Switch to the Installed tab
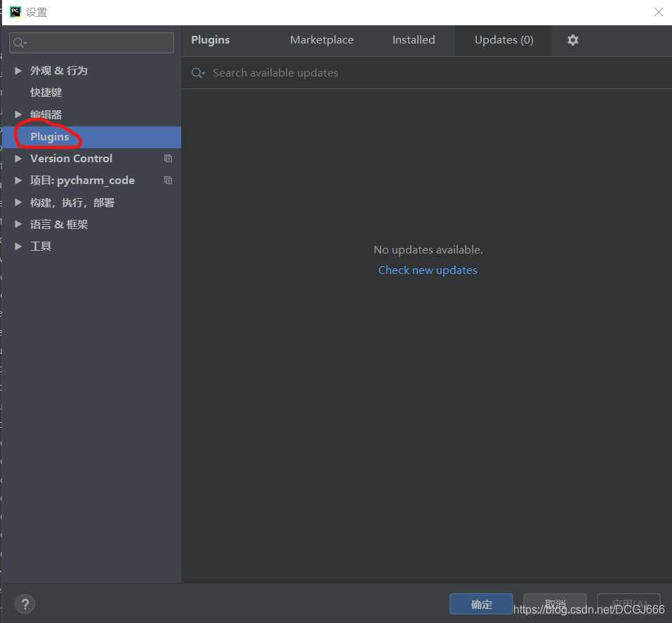This screenshot has width=672, height=623. [x=414, y=40]
